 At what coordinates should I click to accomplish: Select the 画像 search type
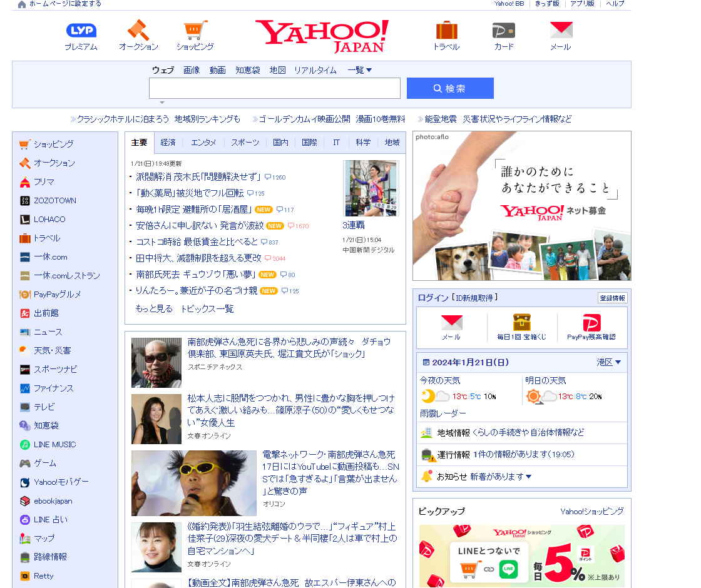click(192, 70)
